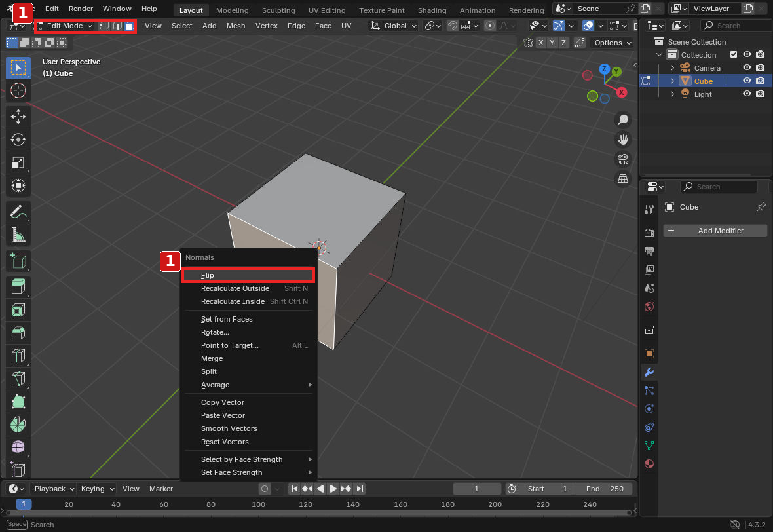Disable the Light in renders

pos(760,94)
